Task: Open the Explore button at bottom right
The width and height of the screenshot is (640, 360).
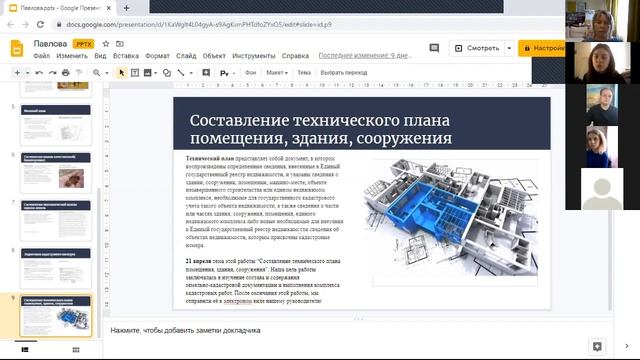Action: [597, 347]
